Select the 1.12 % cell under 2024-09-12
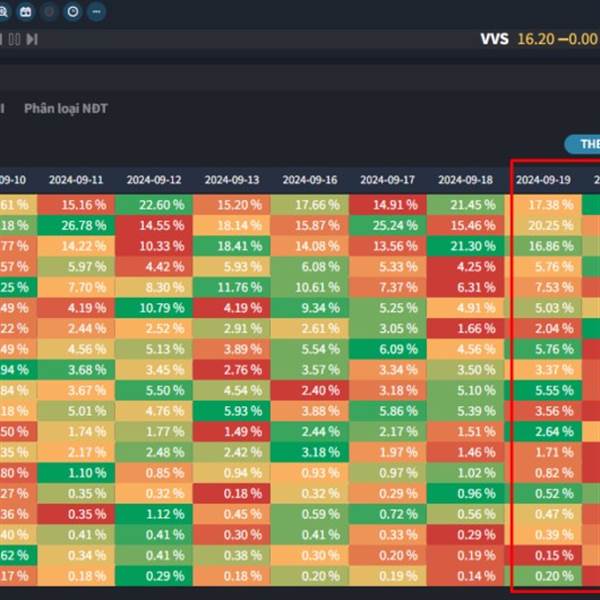This screenshot has height=600, width=600. (x=154, y=514)
